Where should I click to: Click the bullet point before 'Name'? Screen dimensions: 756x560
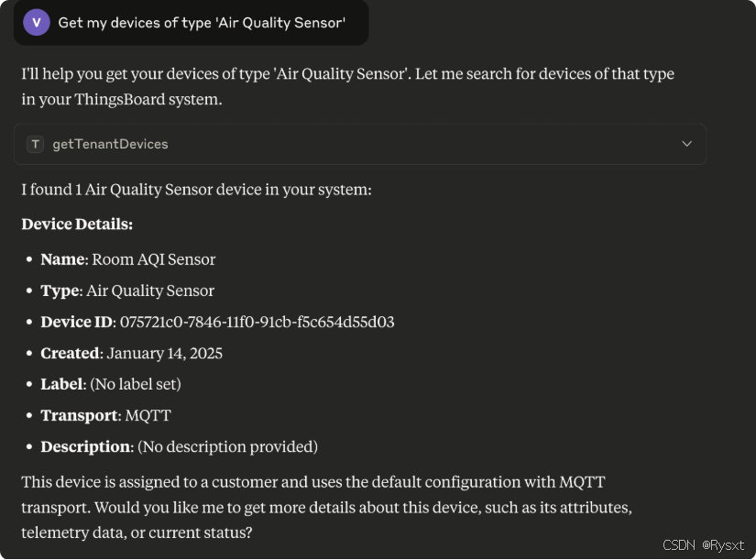tap(31, 260)
